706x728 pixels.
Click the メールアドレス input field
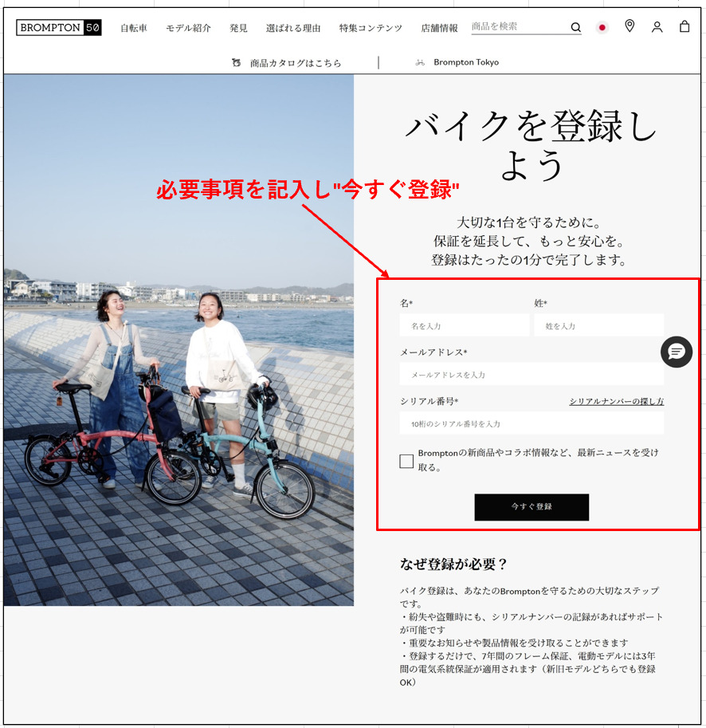[531, 373]
